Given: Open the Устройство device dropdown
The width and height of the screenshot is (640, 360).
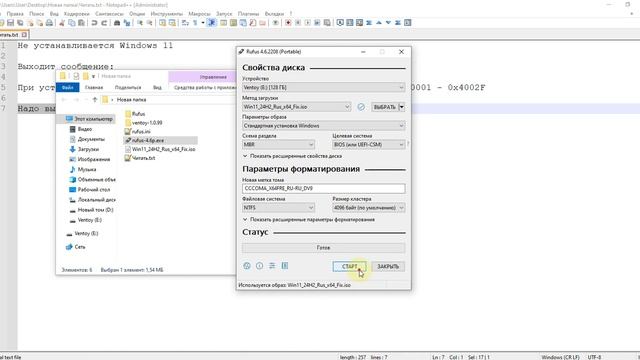Looking at the screenshot, I should [323, 87].
